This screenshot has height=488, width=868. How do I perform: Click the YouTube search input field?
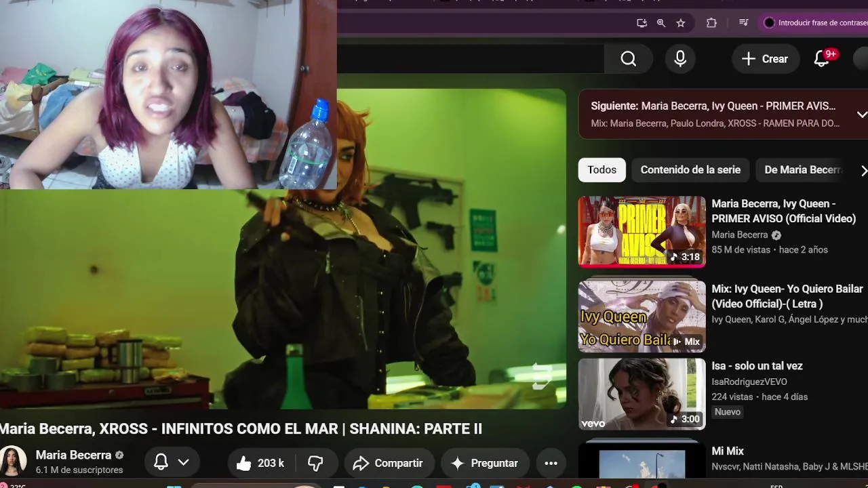pyautogui.click(x=471, y=59)
